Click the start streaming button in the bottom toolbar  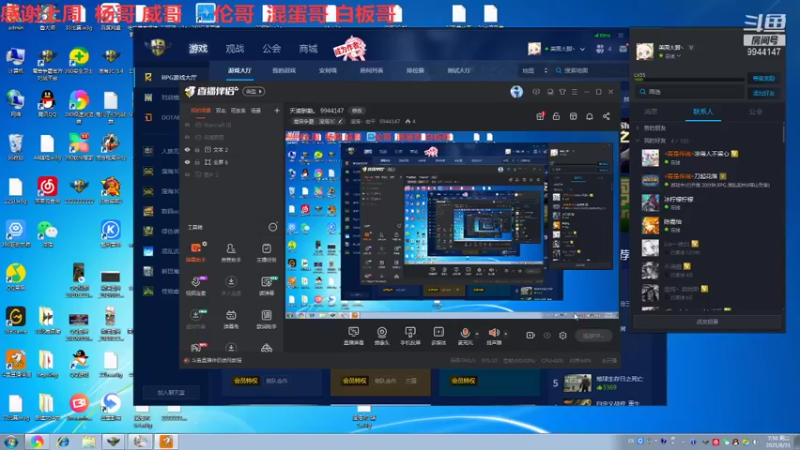point(593,335)
